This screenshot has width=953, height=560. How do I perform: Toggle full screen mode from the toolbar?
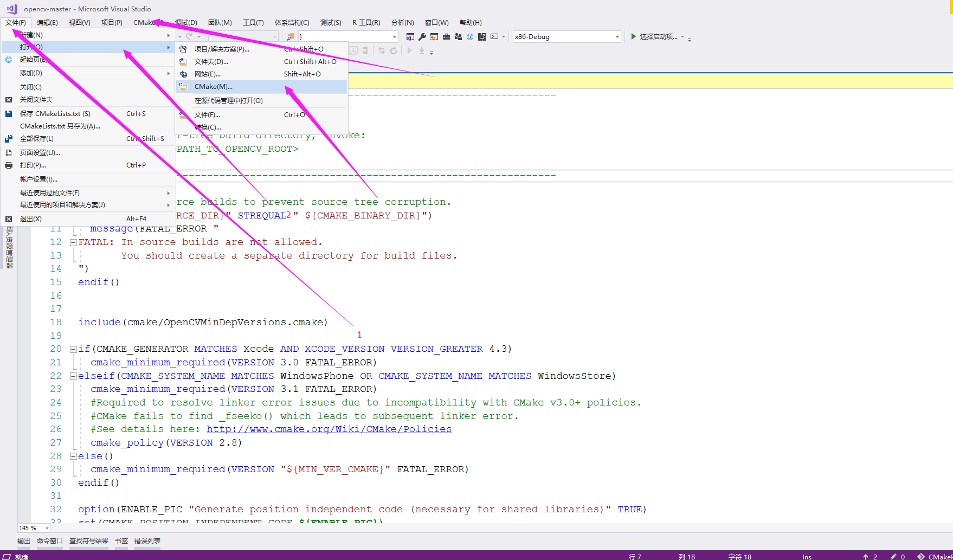coord(481,36)
